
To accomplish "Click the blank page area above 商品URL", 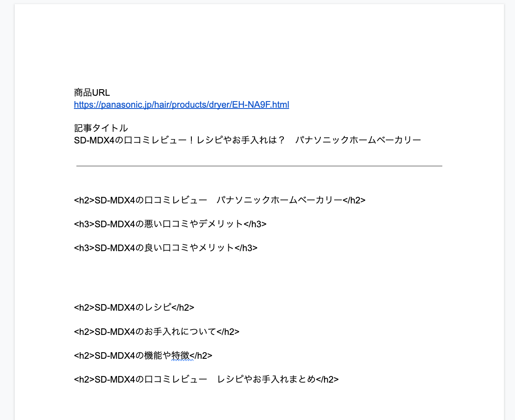I will click(x=259, y=45).
